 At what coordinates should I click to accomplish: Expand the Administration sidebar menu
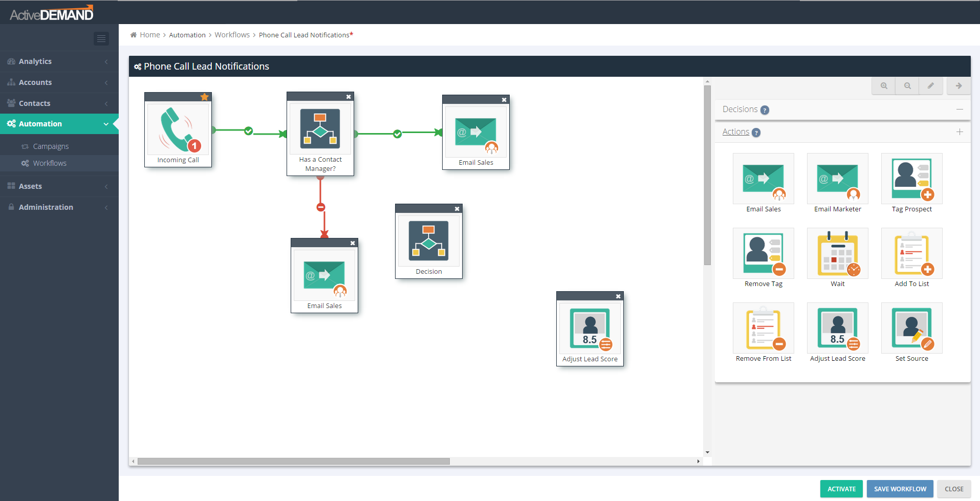pyautogui.click(x=59, y=207)
